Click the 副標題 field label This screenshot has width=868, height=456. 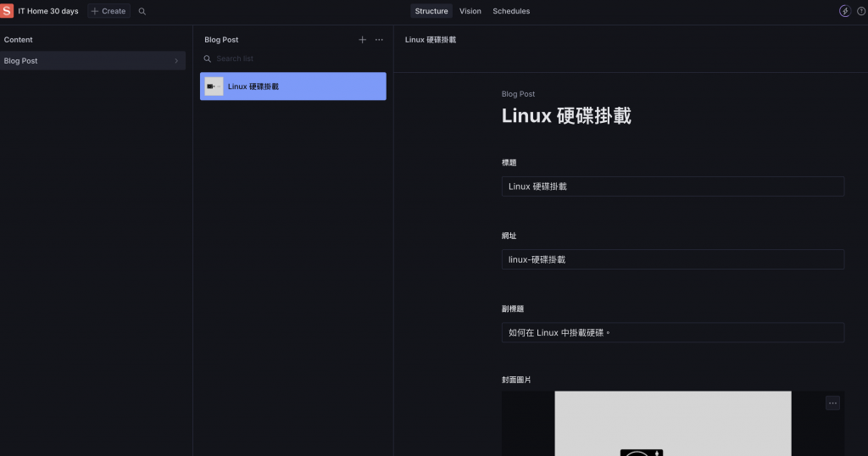513,309
